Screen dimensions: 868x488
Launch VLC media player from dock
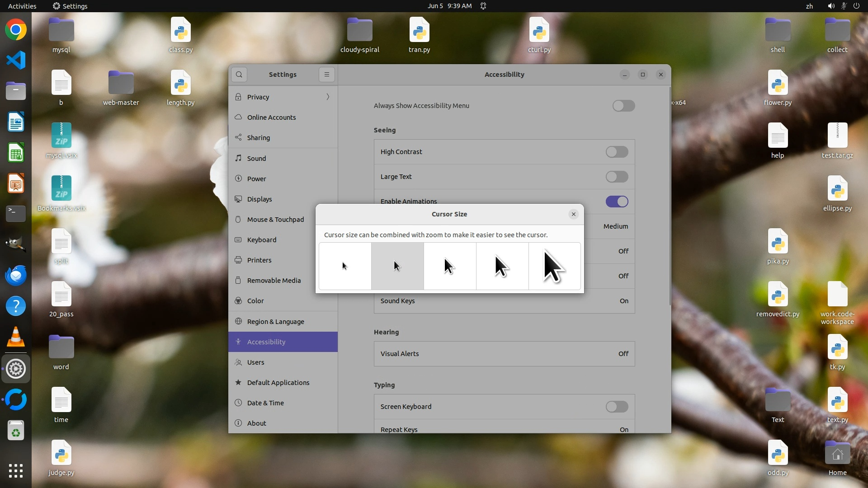(x=16, y=337)
